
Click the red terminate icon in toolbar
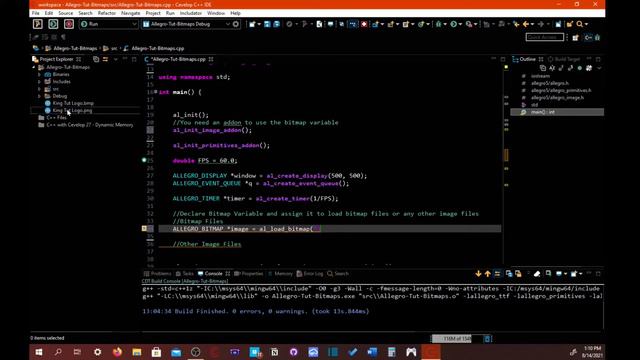[364, 24]
